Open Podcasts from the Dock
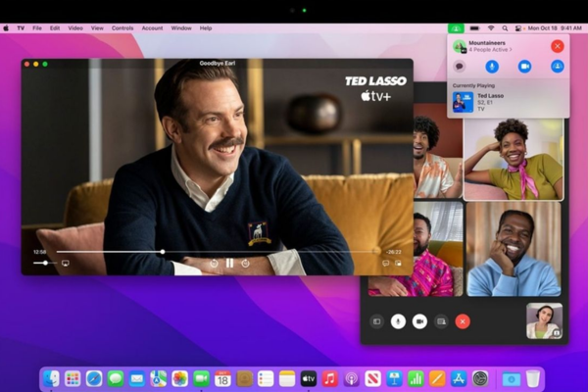This screenshot has height=392, width=588. click(352, 379)
